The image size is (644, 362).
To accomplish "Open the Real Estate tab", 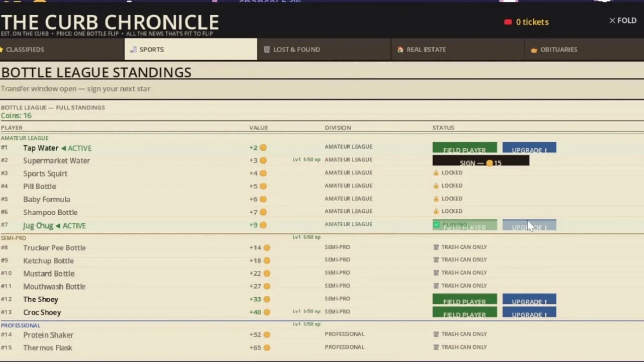I will click(457, 49).
